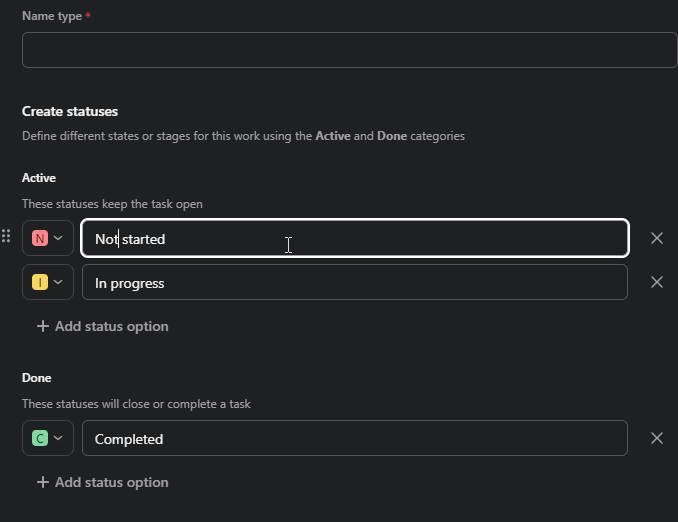Click the red N color badge
The image size is (678, 522).
40,238
